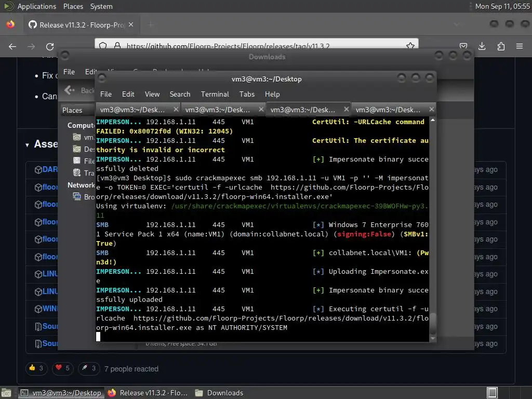Open a new browser tab with plus
This screenshot has height=399, width=532.
(x=151, y=25)
